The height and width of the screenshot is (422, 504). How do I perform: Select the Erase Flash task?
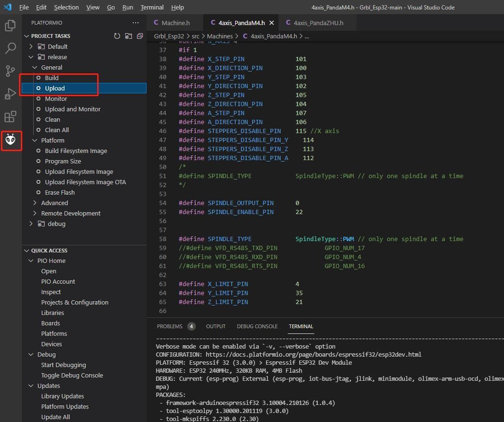[x=60, y=192]
